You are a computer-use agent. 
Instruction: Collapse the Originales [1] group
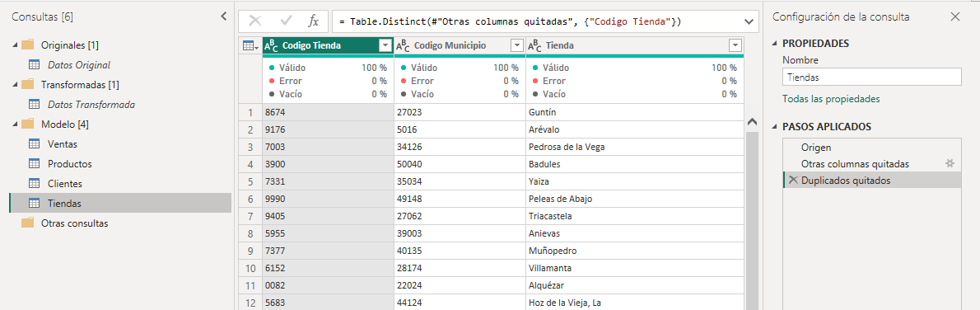tap(14, 45)
